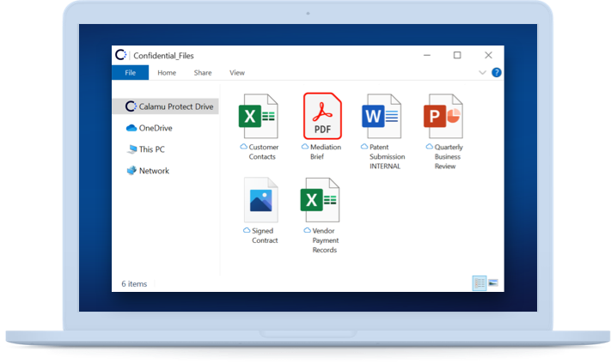
Task: Switch to the large icons view icon
Action: [493, 282]
